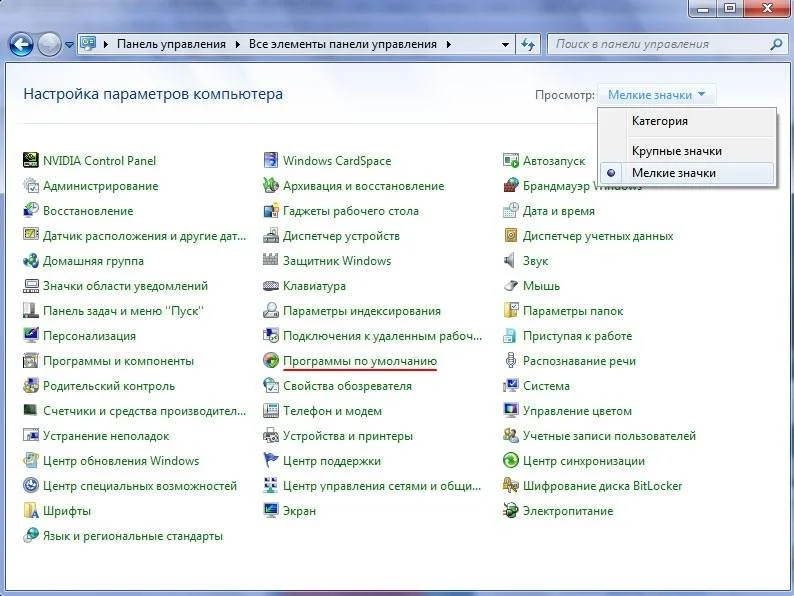Click the Программы по умолчанию icon
Image resolution: width=794 pixels, height=596 pixels.
pyautogui.click(x=271, y=361)
